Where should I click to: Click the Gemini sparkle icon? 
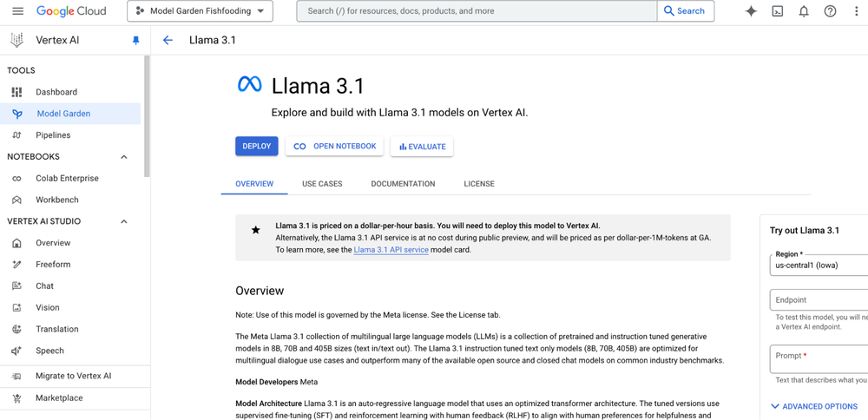coord(751,11)
